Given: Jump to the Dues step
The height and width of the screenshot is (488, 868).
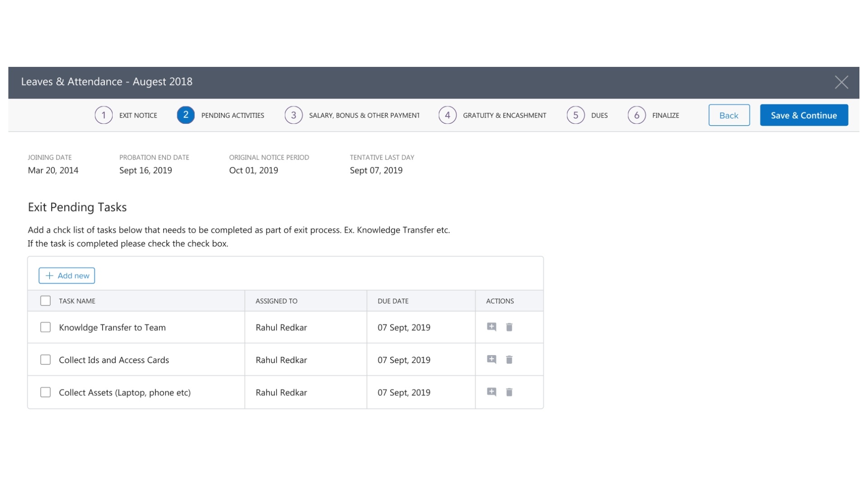Looking at the screenshot, I should (x=576, y=115).
